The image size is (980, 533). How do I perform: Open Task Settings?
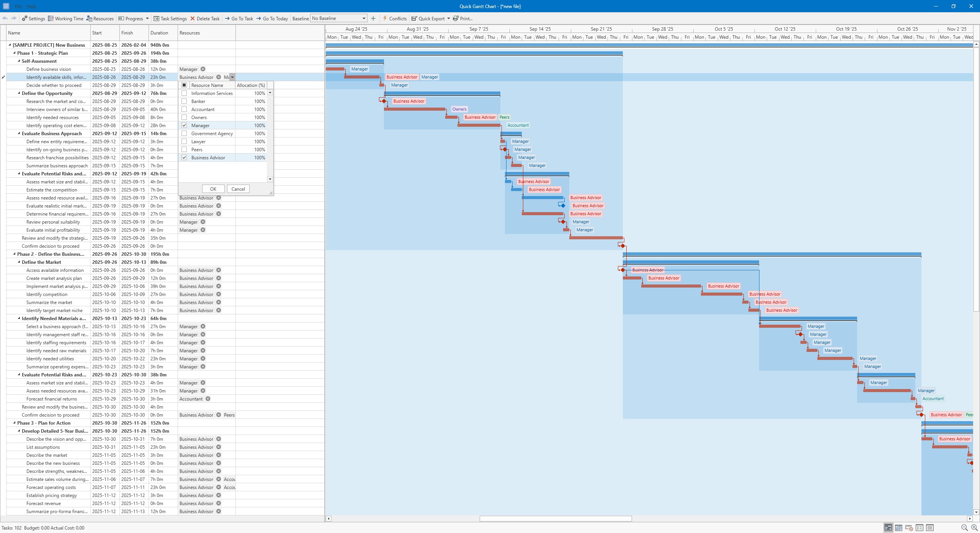[x=170, y=18]
